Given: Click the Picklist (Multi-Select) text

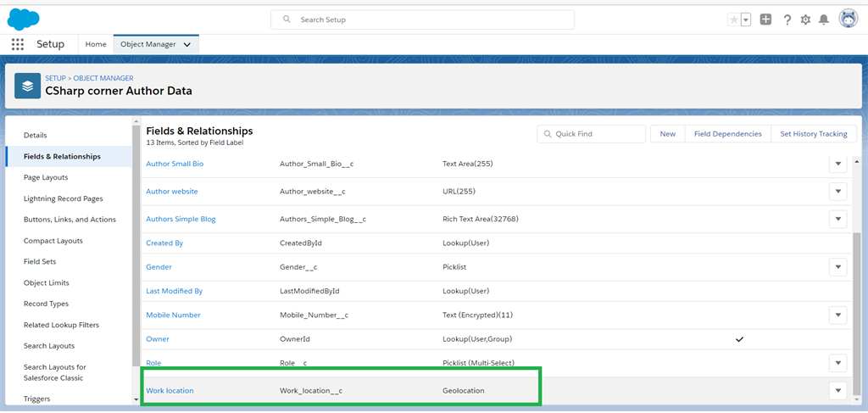Looking at the screenshot, I should coord(478,363).
